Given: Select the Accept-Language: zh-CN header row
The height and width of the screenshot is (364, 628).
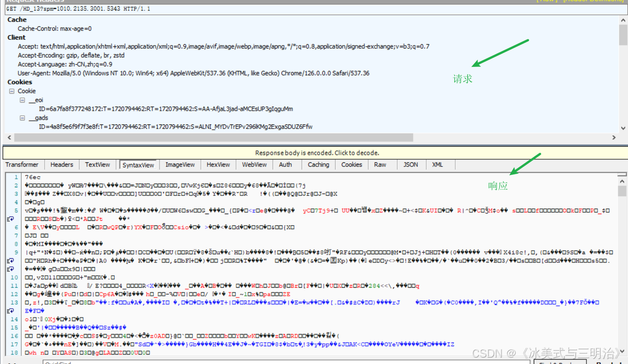Looking at the screenshot, I should (x=65, y=64).
